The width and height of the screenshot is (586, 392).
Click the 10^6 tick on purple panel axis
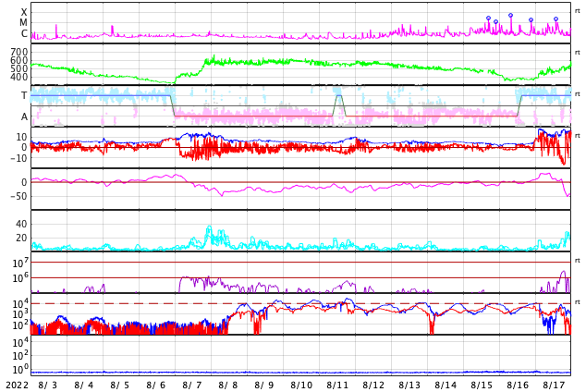tap(20, 278)
